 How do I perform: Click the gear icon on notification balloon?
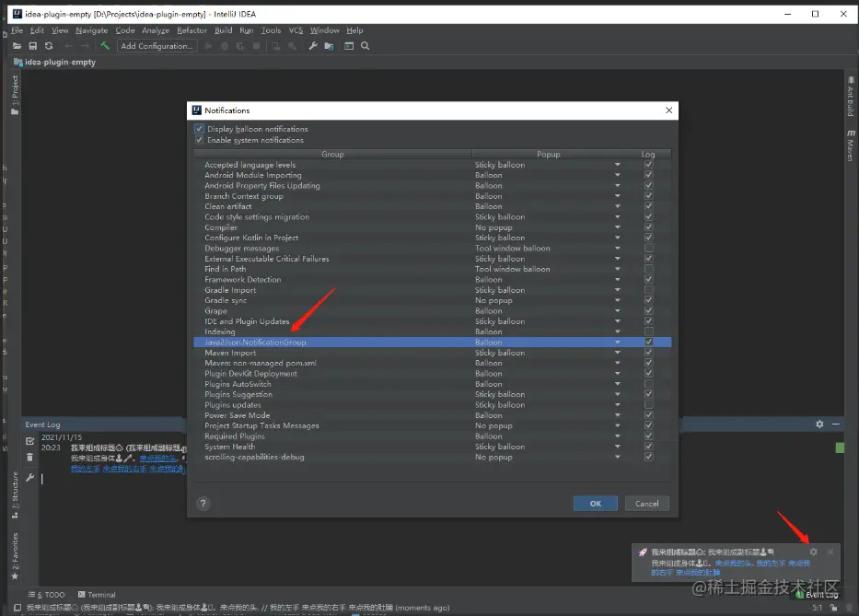pyautogui.click(x=814, y=552)
